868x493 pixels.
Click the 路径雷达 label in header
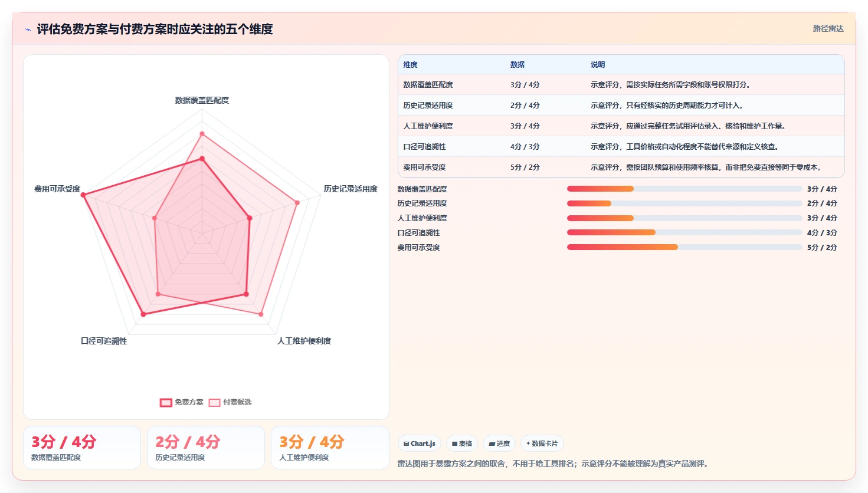pyautogui.click(x=828, y=28)
